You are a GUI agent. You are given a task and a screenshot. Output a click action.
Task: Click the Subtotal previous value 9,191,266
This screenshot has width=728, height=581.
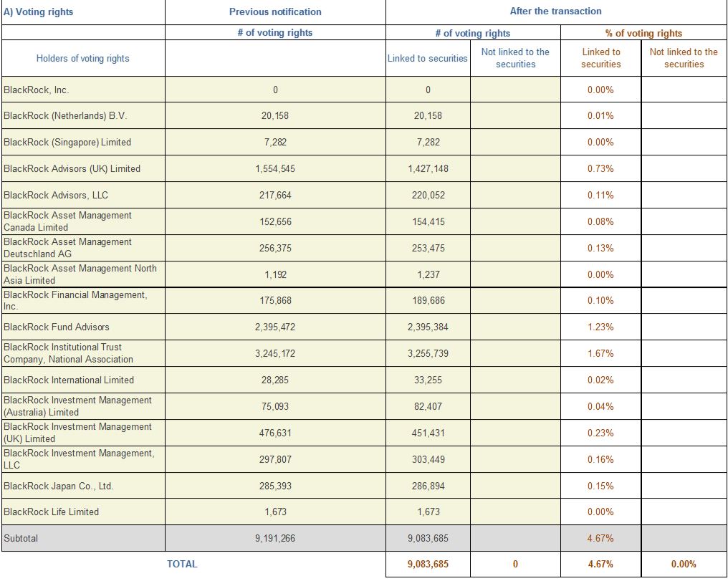point(275,539)
